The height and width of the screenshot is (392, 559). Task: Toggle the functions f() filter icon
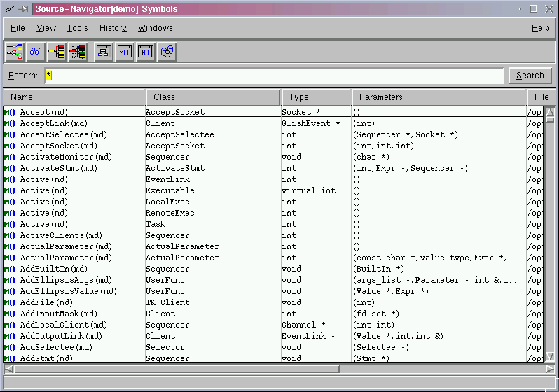(146, 52)
